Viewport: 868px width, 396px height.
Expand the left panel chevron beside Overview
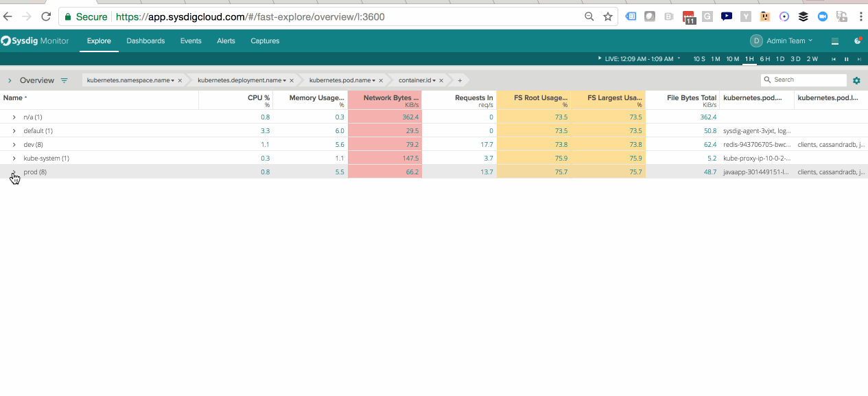10,80
